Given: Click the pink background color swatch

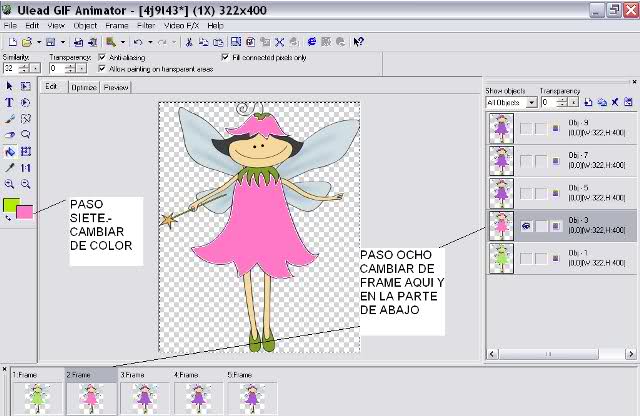Looking at the screenshot, I should pyautogui.click(x=24, y=212).
